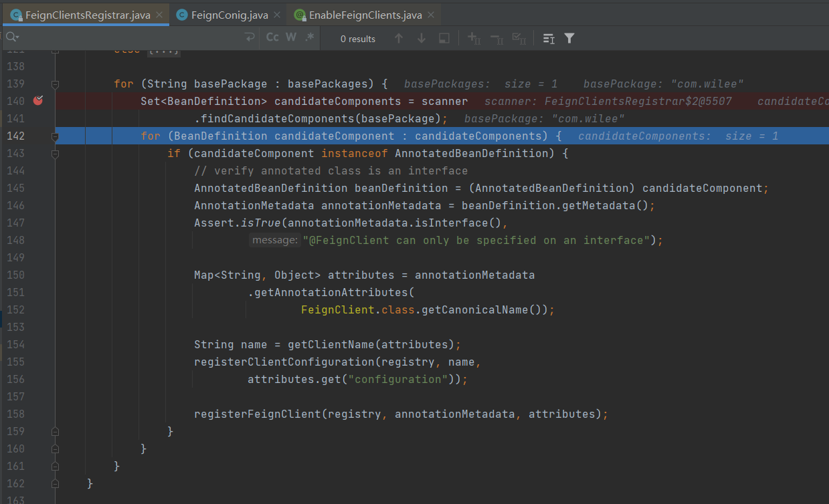Switch to the FeignConig.java tab
This screenshot has width=829, height=504.
229,15
